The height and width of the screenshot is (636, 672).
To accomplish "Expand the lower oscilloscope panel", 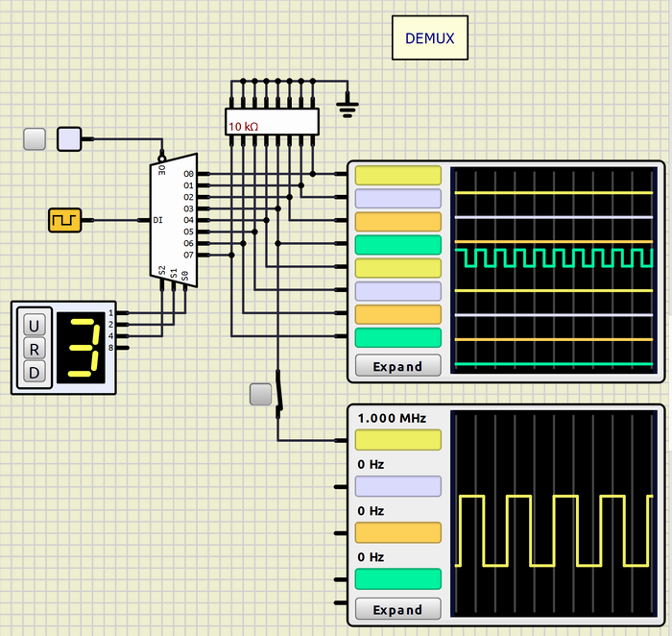I will click(397, 609).
